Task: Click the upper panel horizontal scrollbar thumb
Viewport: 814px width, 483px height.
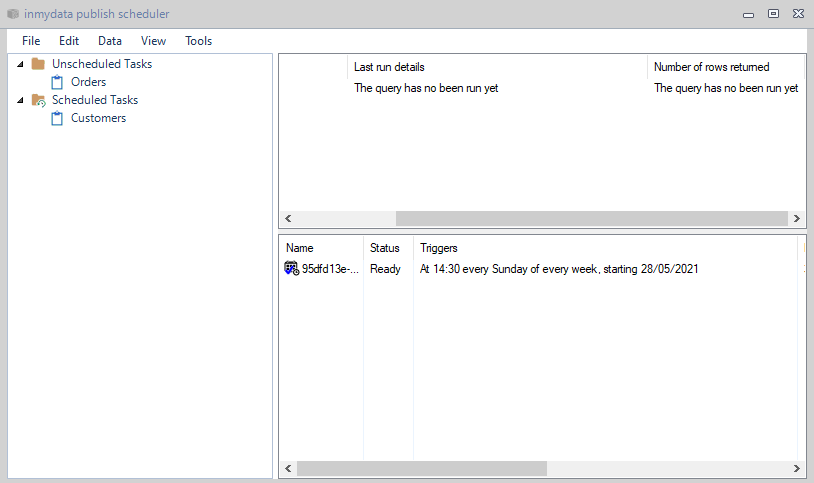Action: (x=592, y=219)
